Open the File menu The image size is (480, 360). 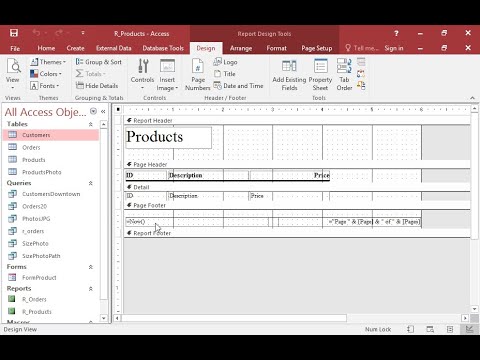click(15, 48)
